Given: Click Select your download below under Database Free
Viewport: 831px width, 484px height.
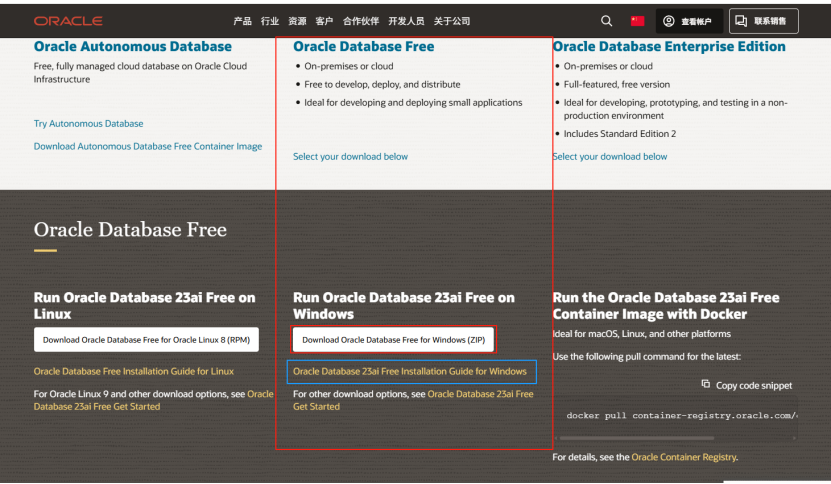Looking at the screenshot, I should tap(350, 157).
